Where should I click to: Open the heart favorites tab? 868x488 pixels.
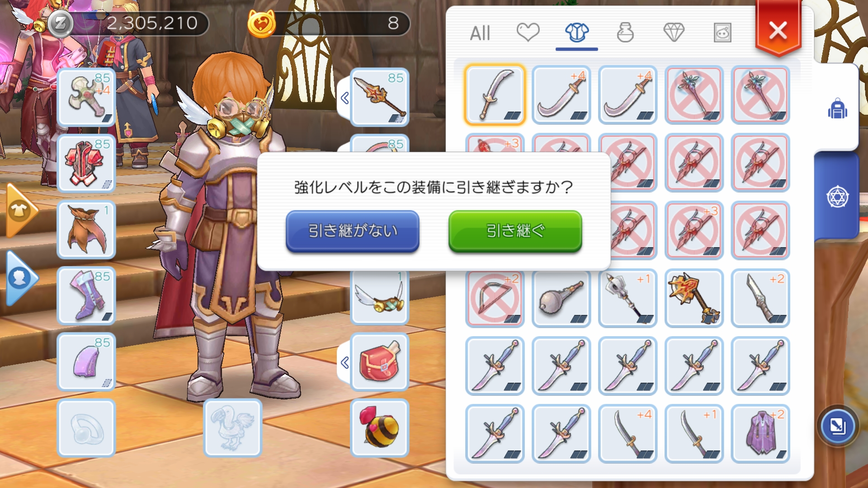[x=528, y=33]
